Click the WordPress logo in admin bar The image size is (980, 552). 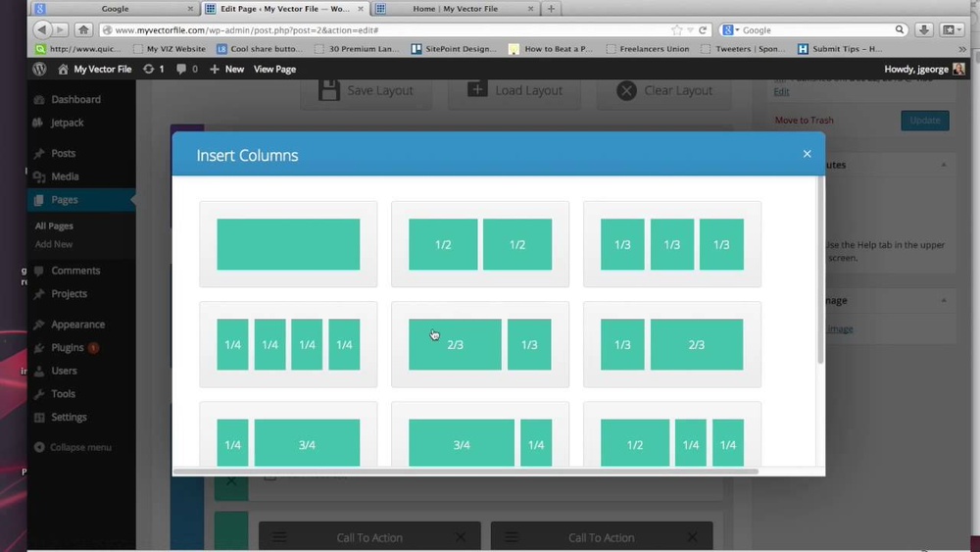tap(39, 70)
